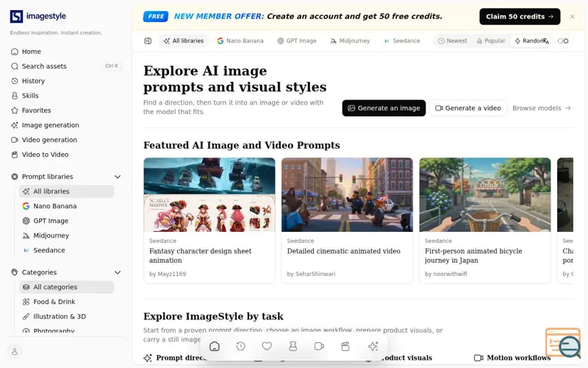Open Search assets in sidebar
The height and width of the screenshot is (368, 588).
(65, 66)
